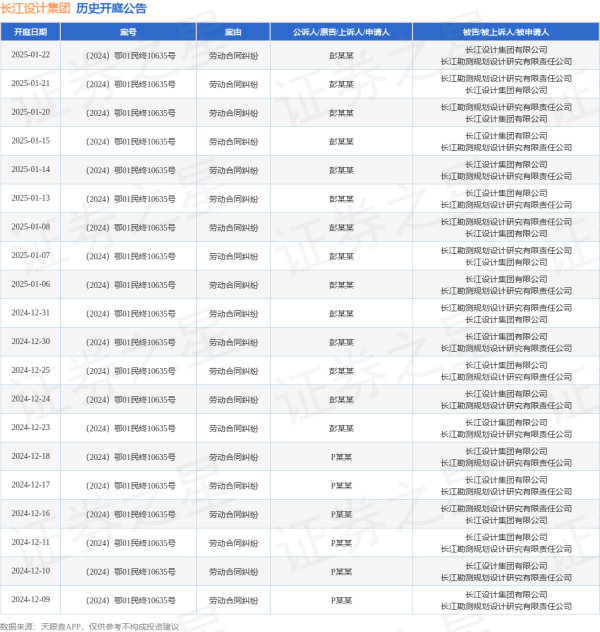Select the 案号 column header
The width and height of the screenshot is (600, 632).
(128, 32)
